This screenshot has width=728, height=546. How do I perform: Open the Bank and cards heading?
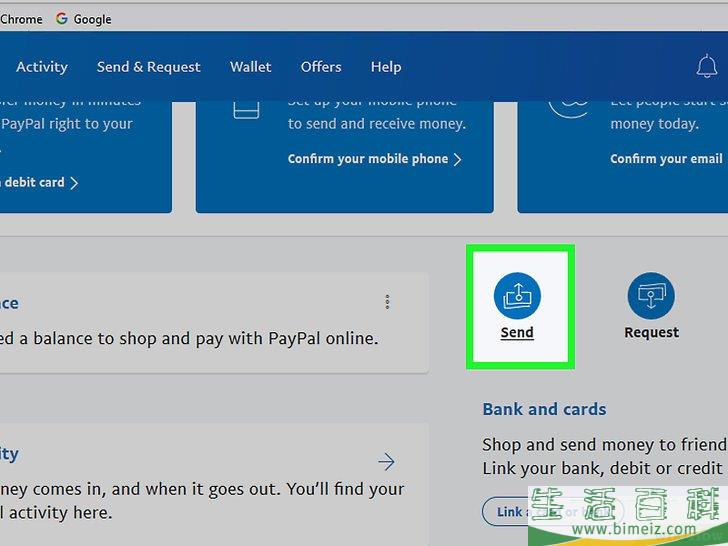click(x=544, y=409)
